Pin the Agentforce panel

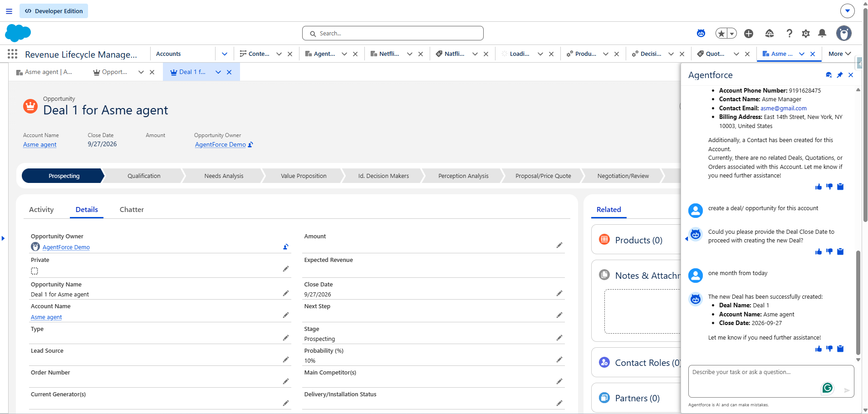pyautogui.click(x=840, y=75)
